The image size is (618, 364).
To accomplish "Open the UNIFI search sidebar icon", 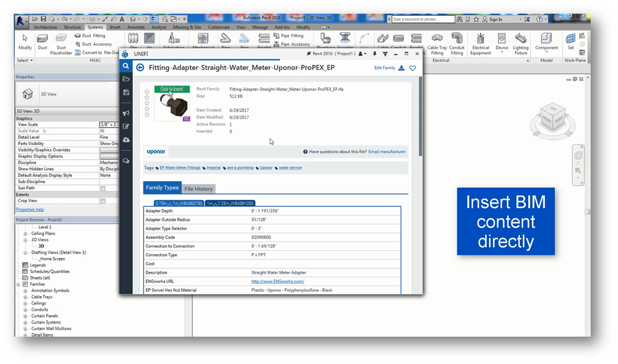I will [126, 66].
